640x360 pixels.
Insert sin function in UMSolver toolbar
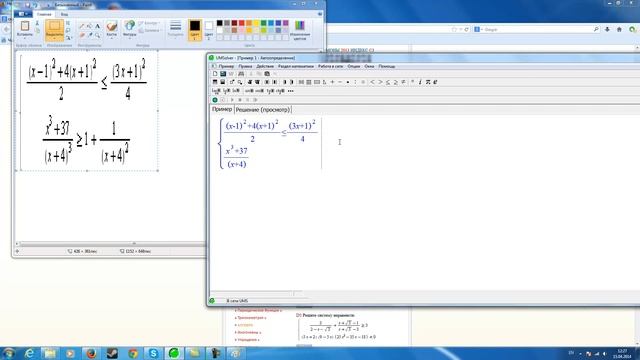(x=249, y=91)
